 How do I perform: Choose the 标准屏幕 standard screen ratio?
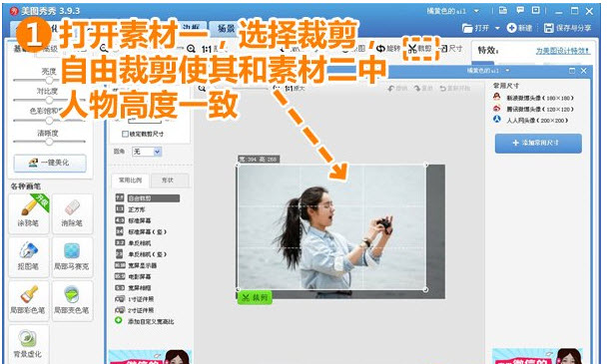(134, 220)
